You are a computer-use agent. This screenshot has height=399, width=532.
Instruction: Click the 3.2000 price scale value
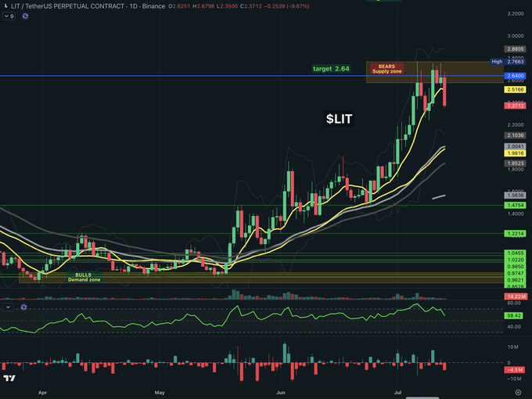click(x=515, y=13)
